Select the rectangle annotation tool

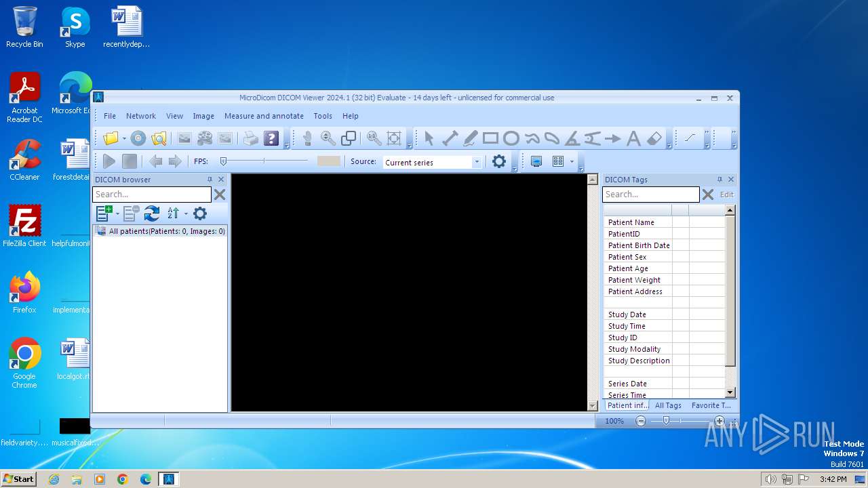point(490,138)
